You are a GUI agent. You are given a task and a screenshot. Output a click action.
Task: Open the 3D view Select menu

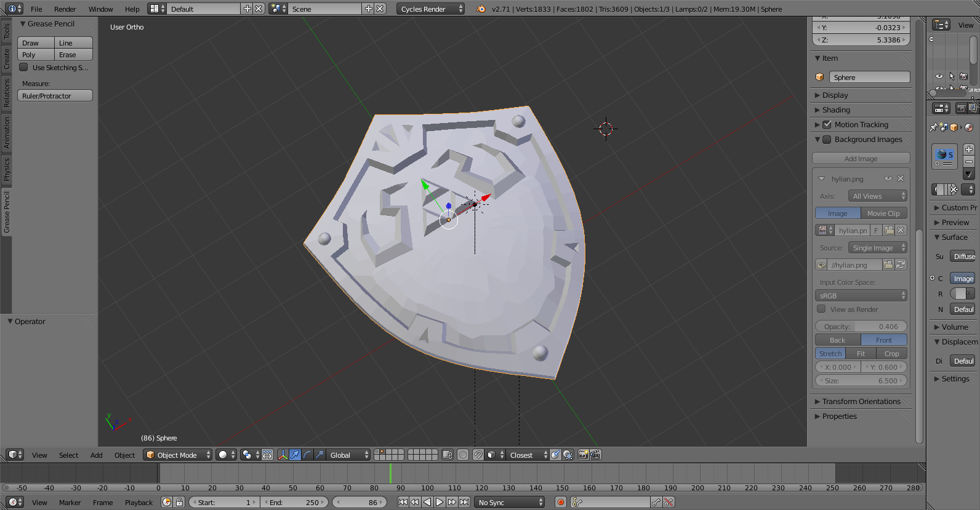coord(68,455)
